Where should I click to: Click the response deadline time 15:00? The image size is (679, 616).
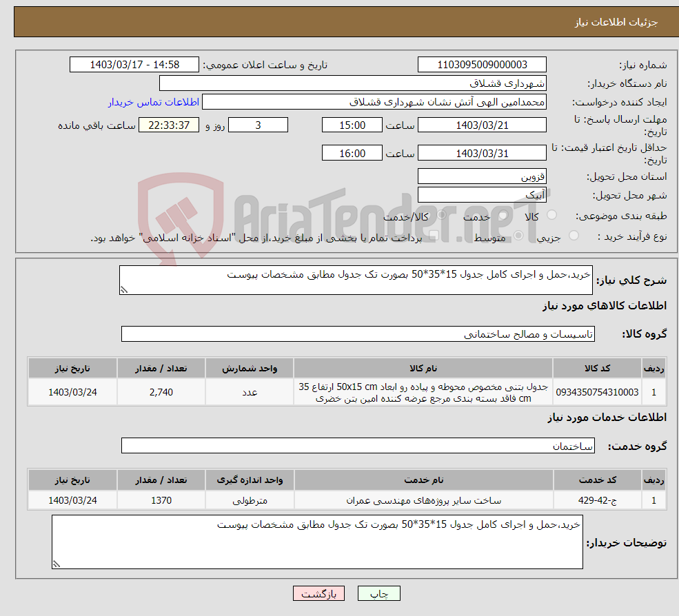coord(352,125)
